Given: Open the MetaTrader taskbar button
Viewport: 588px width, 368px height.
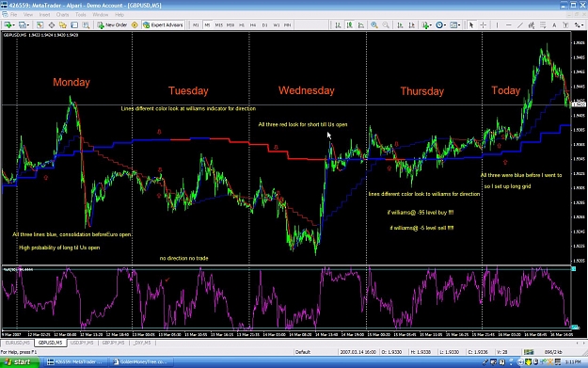Looking at the screenshot, I should click(x=75, y=362).
